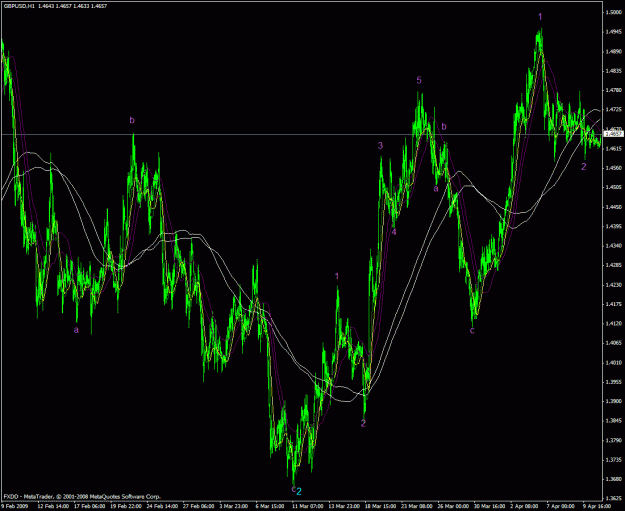Click the '23 Mar 08:00' time axis label
The height and width of the screenshot is (511, 625).
(416, 506)
